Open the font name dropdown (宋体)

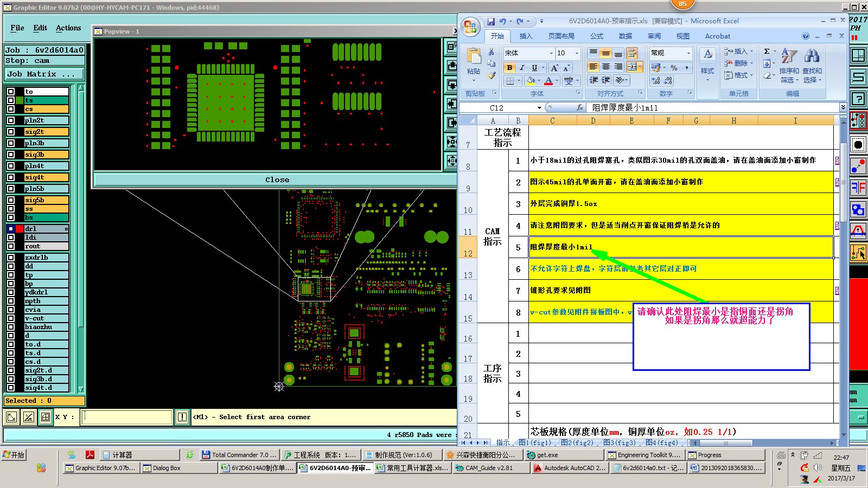click(551, 53)
